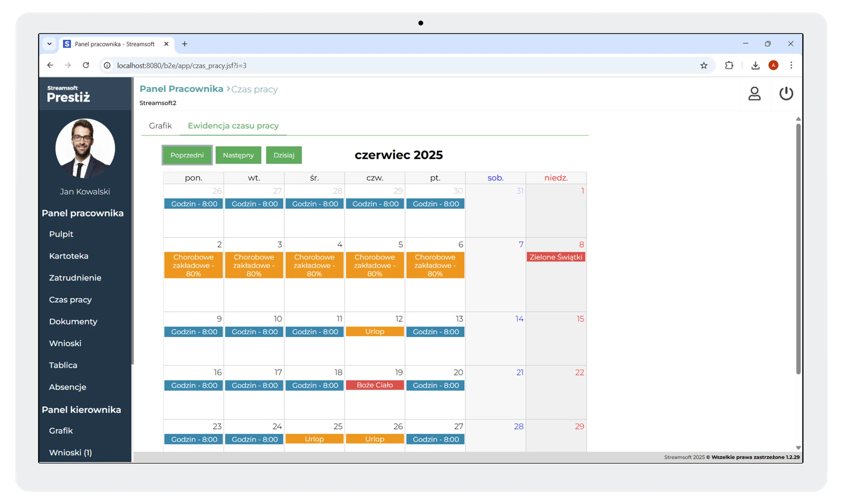Jump to Dzisiaj in calendar

point(284,155)
